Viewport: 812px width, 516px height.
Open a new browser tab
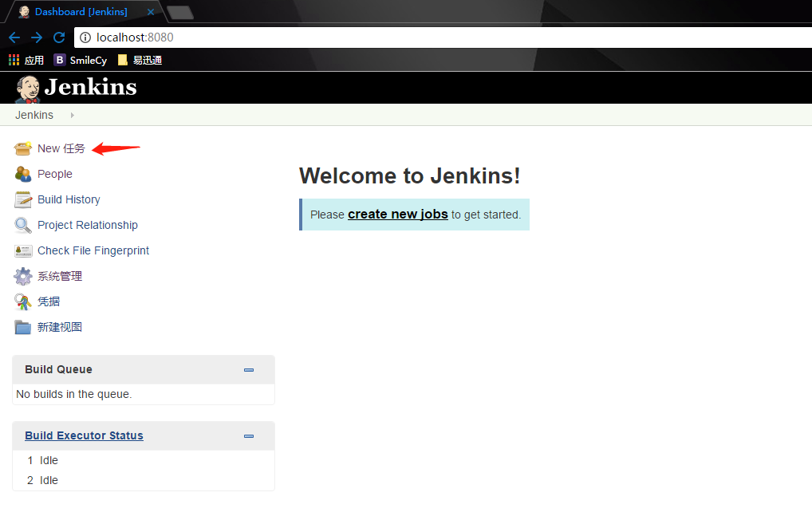pyautogui.click(x=180, y=13)
